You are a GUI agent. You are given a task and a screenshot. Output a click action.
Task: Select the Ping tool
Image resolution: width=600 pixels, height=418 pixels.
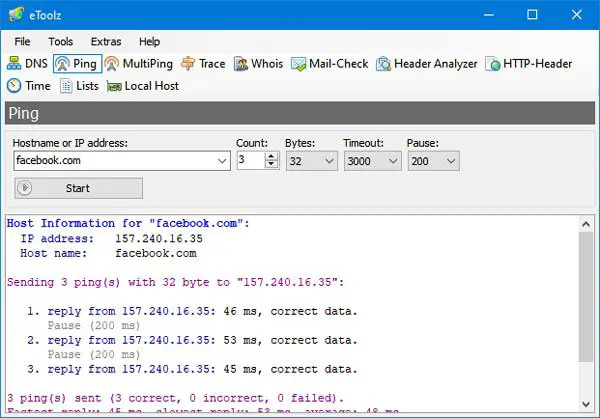coord(77,64)
